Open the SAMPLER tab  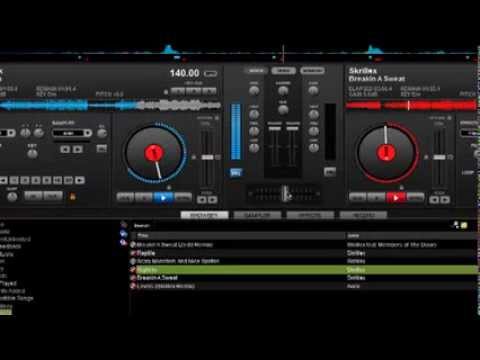click(257, 215)
